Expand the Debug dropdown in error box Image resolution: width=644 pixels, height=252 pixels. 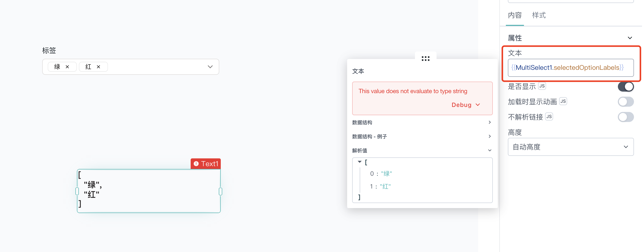466,105
